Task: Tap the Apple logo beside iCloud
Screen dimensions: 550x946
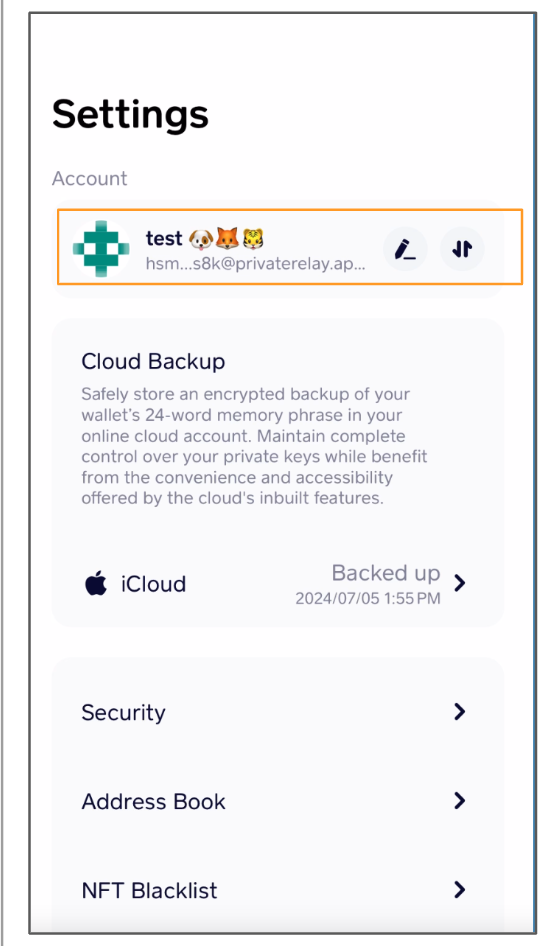Action: [95, 583]
